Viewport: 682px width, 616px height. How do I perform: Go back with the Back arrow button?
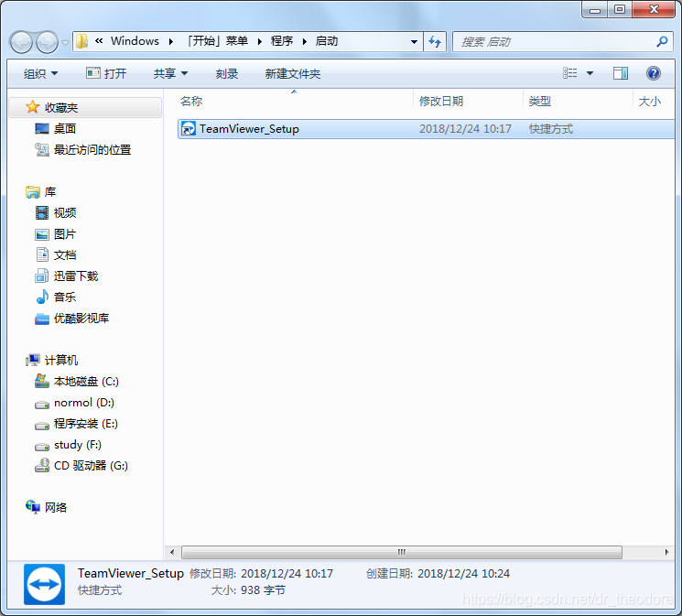tap(21, 42)
